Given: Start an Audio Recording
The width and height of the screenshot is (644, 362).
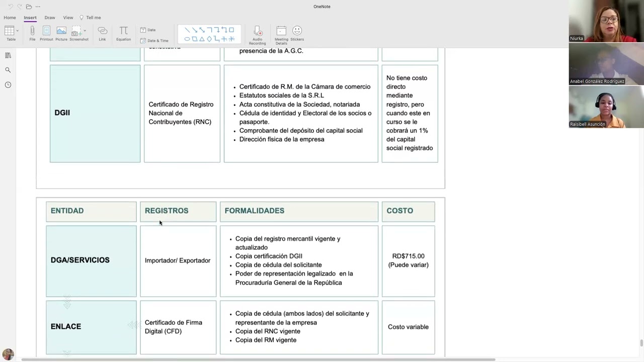Looking at the screenshot, I should tap(257, 35).
